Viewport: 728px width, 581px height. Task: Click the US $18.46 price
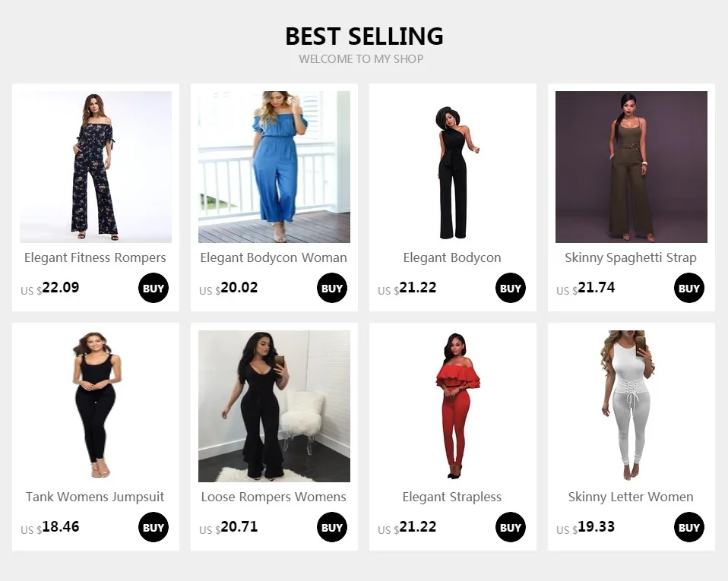click(x=49, y=527)
